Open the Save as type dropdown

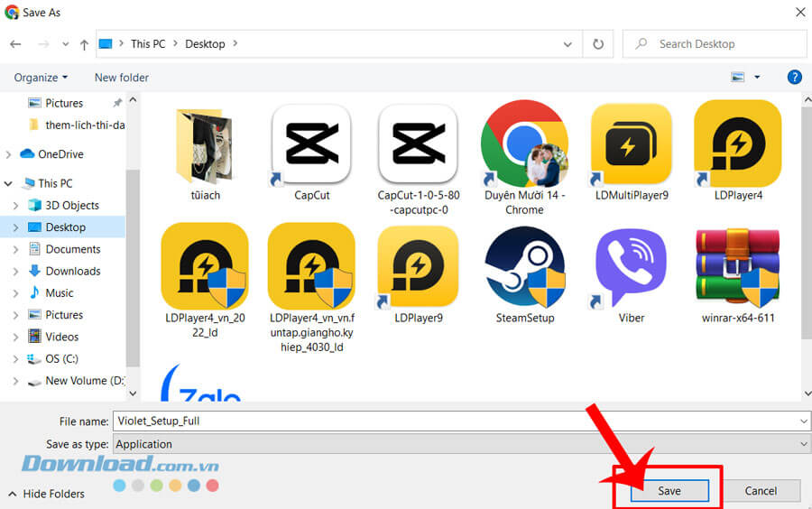461,444
